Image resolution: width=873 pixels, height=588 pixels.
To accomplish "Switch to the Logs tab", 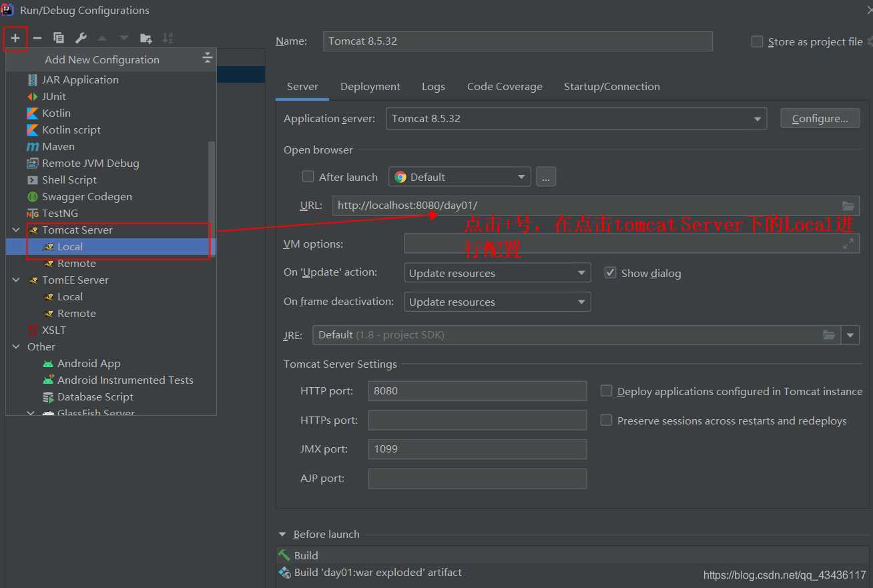I will coord(433,87).
